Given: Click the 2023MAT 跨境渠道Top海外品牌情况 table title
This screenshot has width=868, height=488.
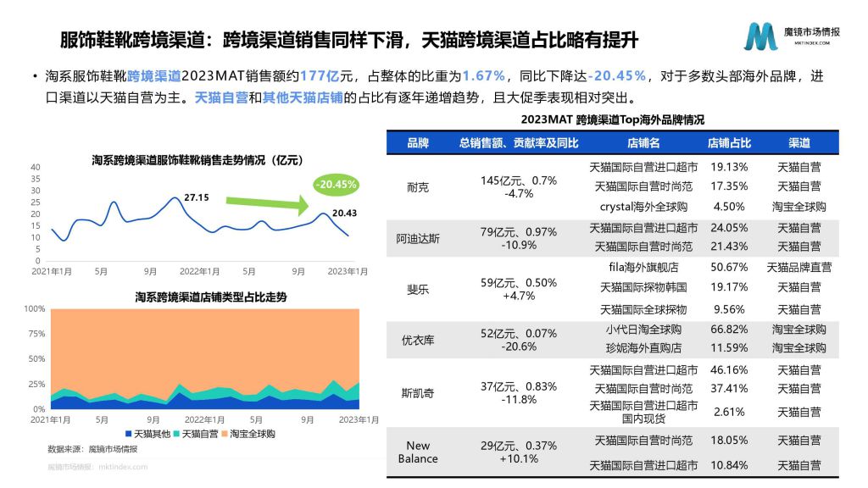Looking at the screenshot, I should coord(612,119).
